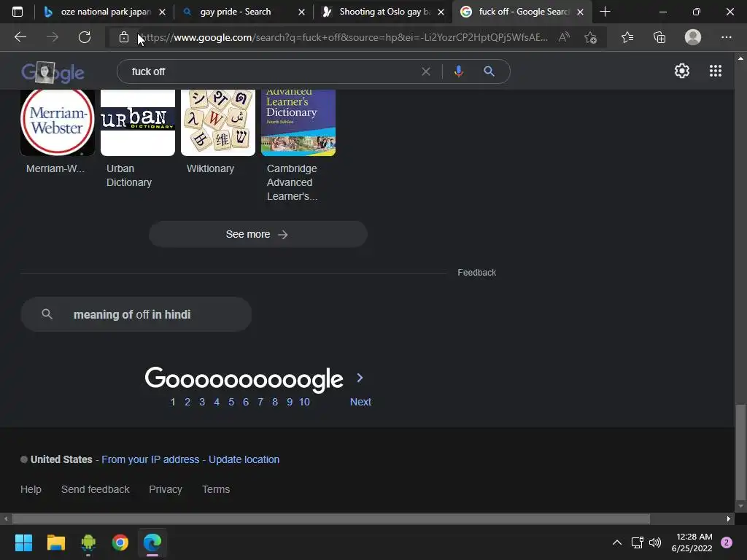Go to results page 7

[x=260, y=402]
